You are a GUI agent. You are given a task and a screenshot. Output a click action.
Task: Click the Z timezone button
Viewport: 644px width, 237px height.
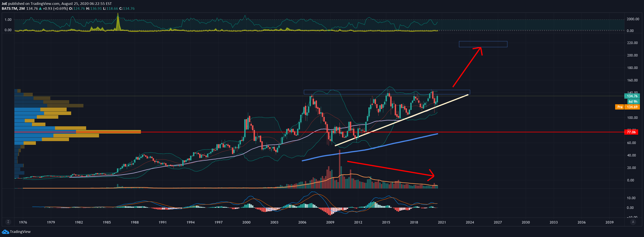click(8, 222)
